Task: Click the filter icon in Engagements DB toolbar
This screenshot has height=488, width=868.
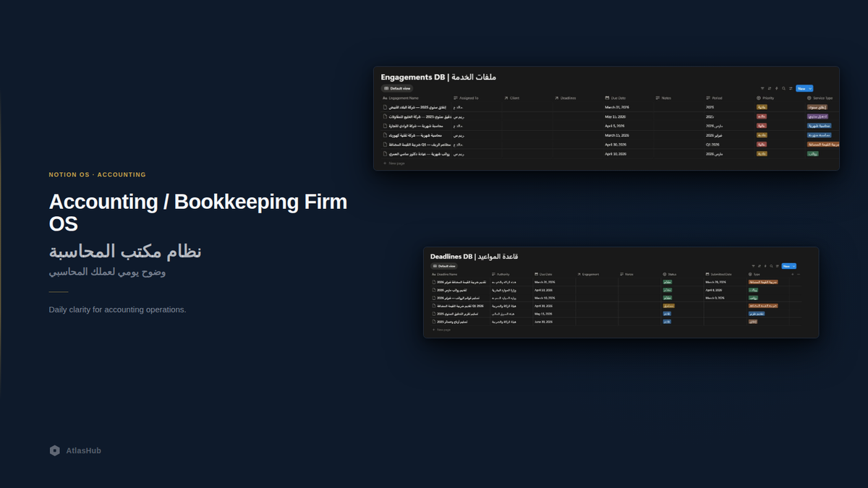Action: click(762, 88)
